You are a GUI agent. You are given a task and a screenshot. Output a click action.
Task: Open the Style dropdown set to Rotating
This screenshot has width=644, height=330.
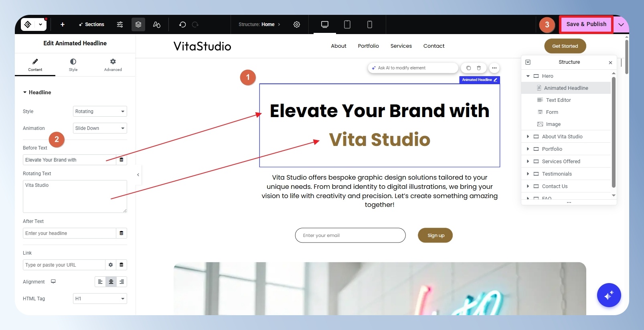[100, 111]
